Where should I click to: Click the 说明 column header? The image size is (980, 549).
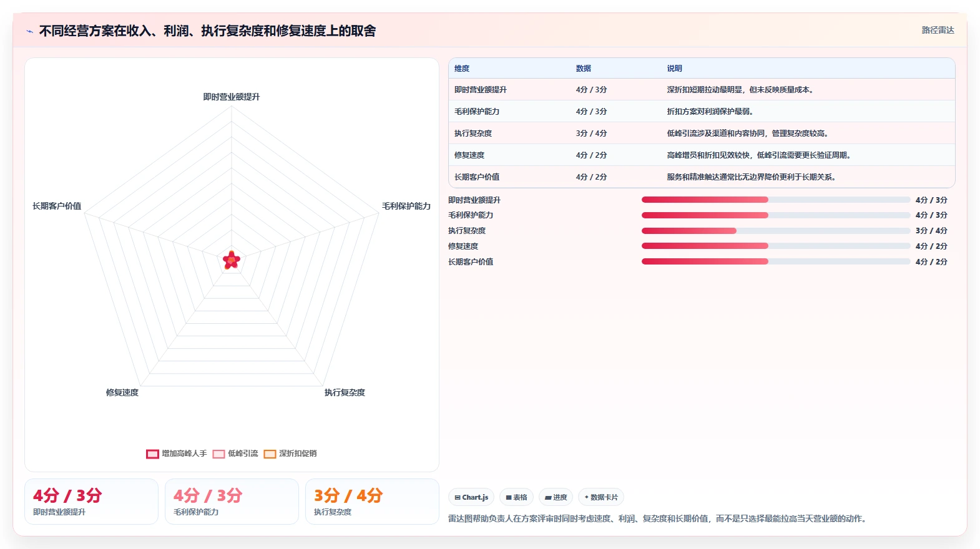675,69
